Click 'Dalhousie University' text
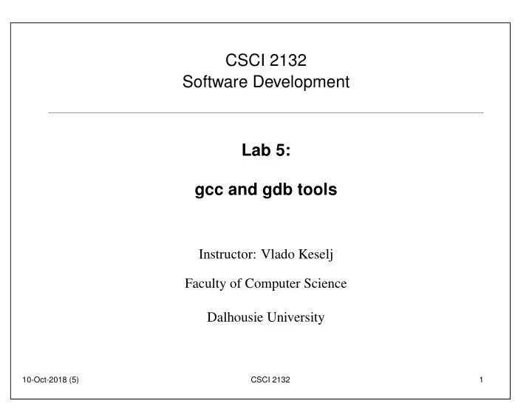The image size is (532, 412). click(x=266, y=317)
